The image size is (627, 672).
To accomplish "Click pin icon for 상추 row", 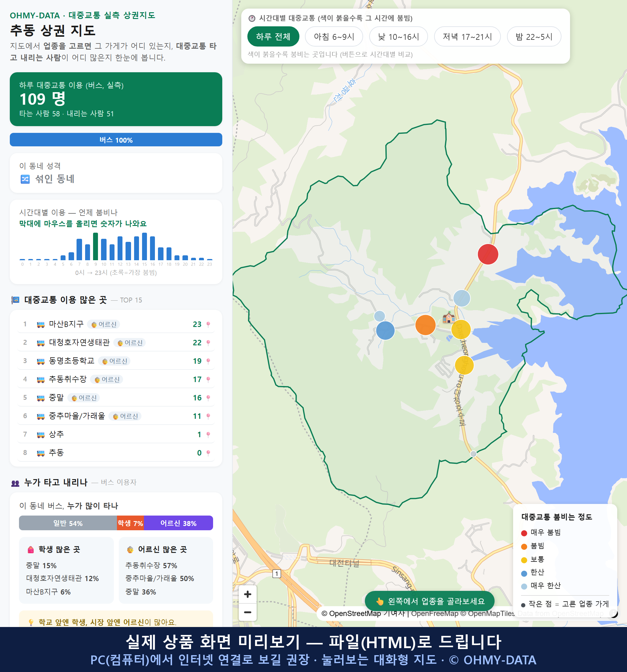I will (208, 434).
